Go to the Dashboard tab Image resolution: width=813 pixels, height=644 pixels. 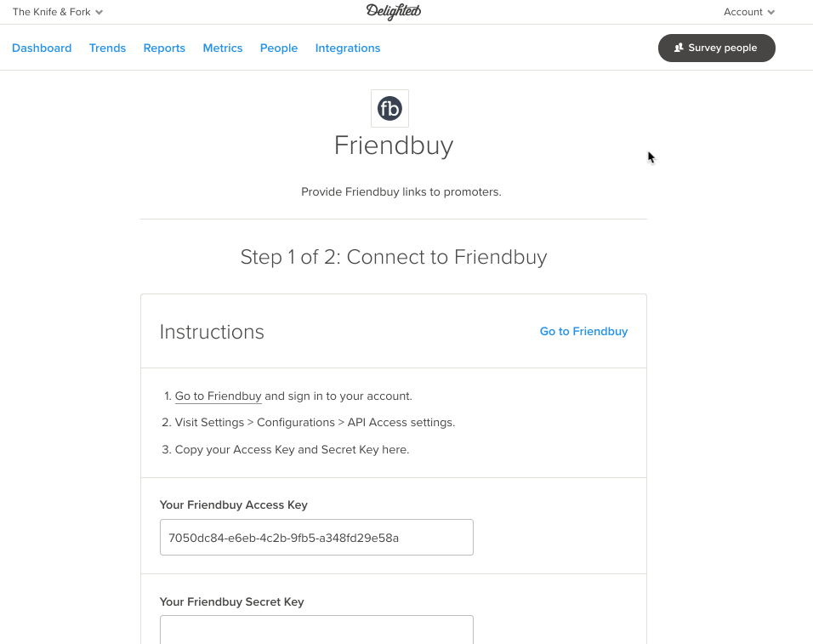click(42, 48)
